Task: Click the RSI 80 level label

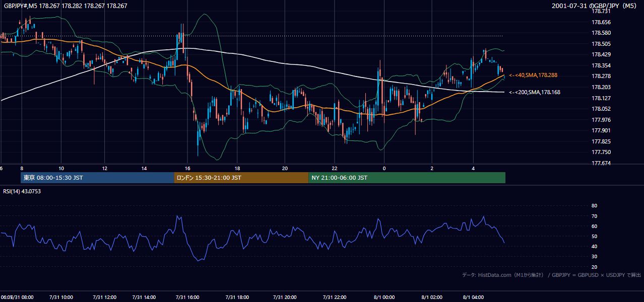Action: coord(594,206)
